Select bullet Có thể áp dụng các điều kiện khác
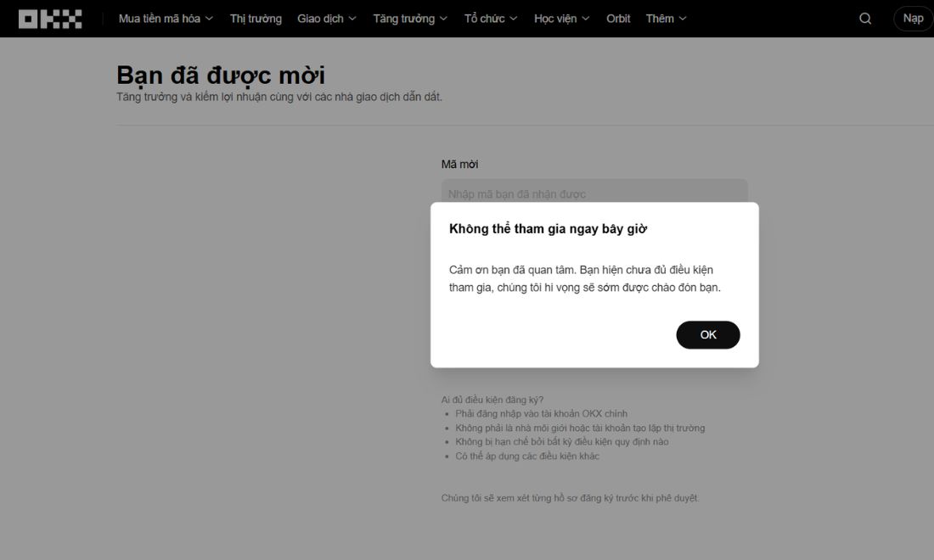Viewport: 934px width, 560px height. pos(527,456)
